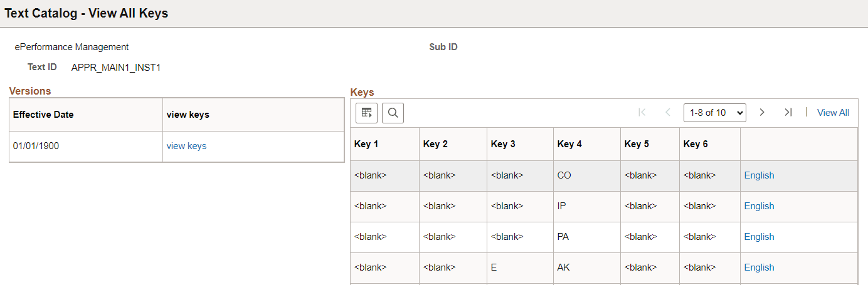Open the English link in the PA row
Image resolution: width=868 pixels, height=285 pixels.
[759, 237]
